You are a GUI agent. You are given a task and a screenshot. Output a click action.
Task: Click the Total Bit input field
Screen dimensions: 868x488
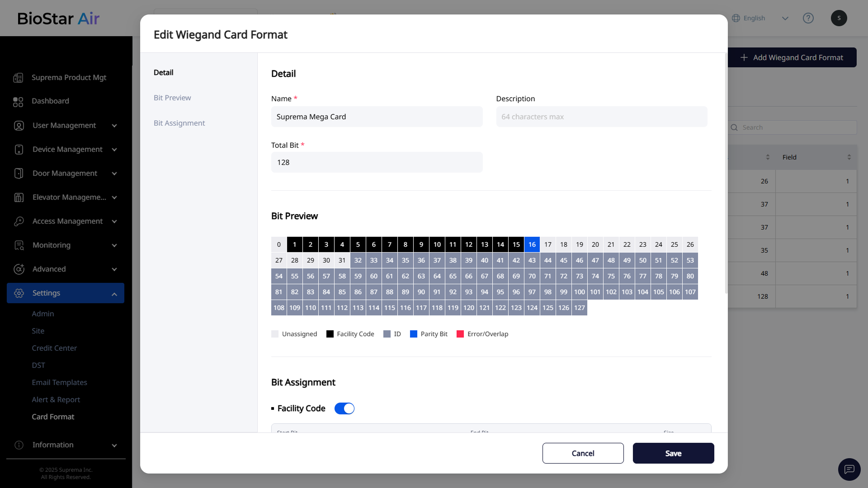[377, 162]
